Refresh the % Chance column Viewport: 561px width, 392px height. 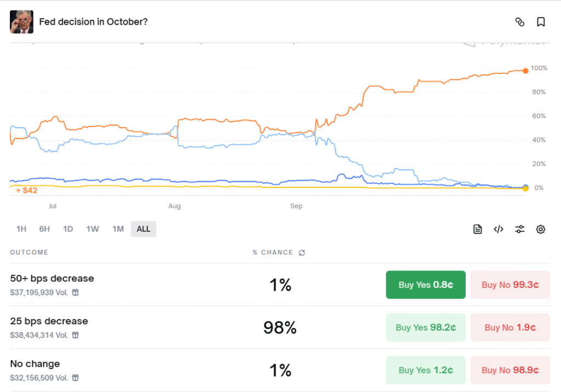[x=301, y=252]
